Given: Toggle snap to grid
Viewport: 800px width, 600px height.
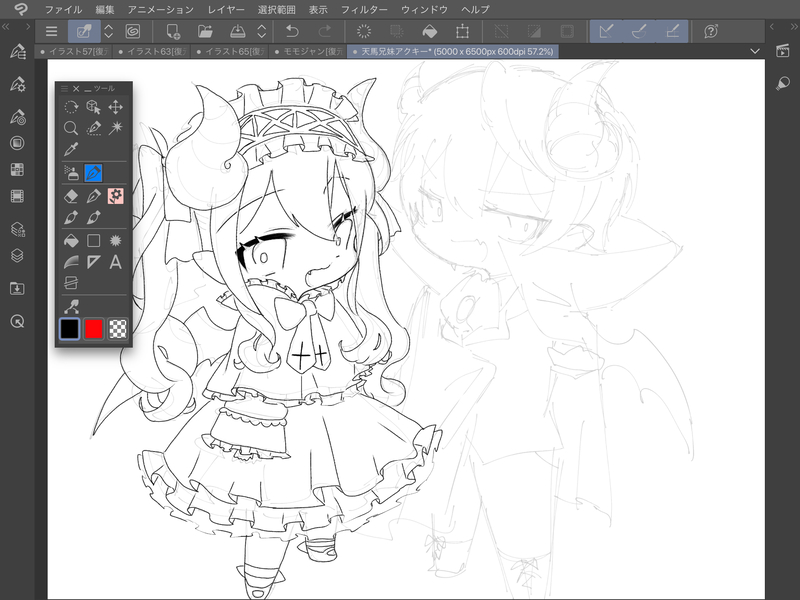Looking at the screenshot, I should [672, 31].
